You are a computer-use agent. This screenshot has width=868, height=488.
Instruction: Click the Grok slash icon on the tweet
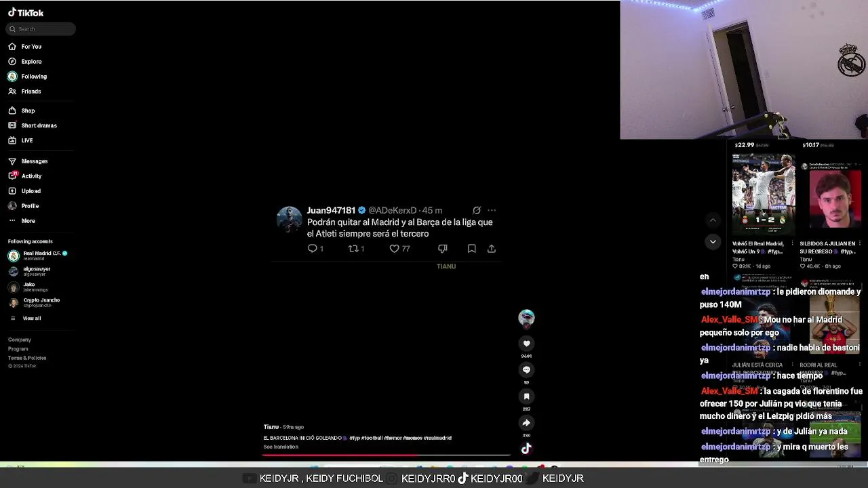click(x=477, y=211)
